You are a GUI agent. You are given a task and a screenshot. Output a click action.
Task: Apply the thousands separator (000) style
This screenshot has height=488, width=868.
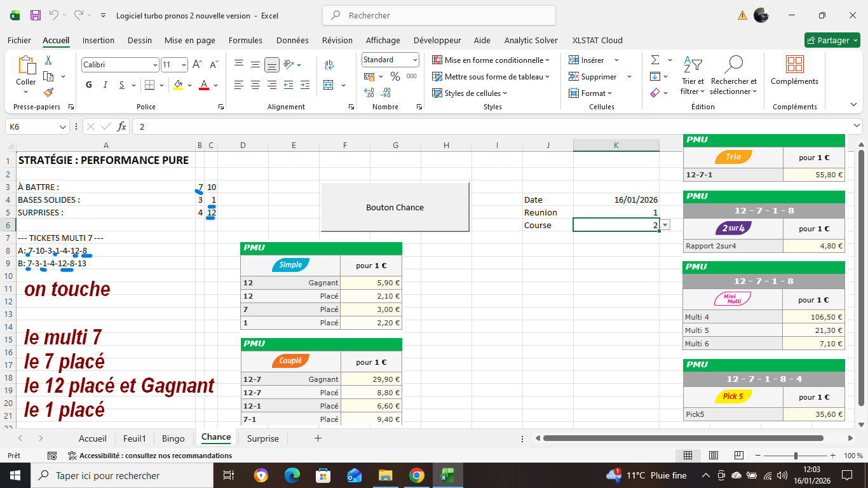click(x=412, y=76)
